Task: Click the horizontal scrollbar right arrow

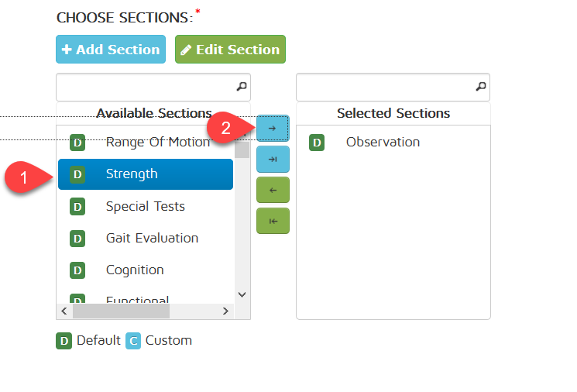Action: pos(225,311)
